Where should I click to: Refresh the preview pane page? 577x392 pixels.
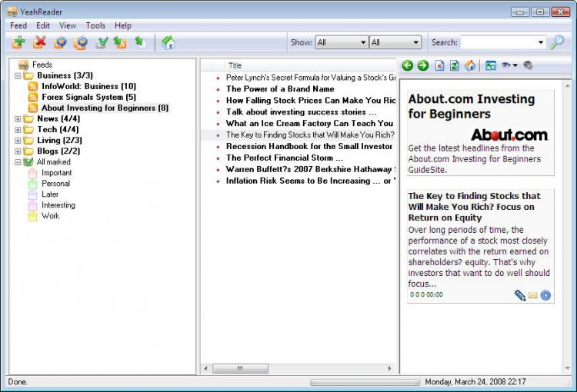click(455, 66)
